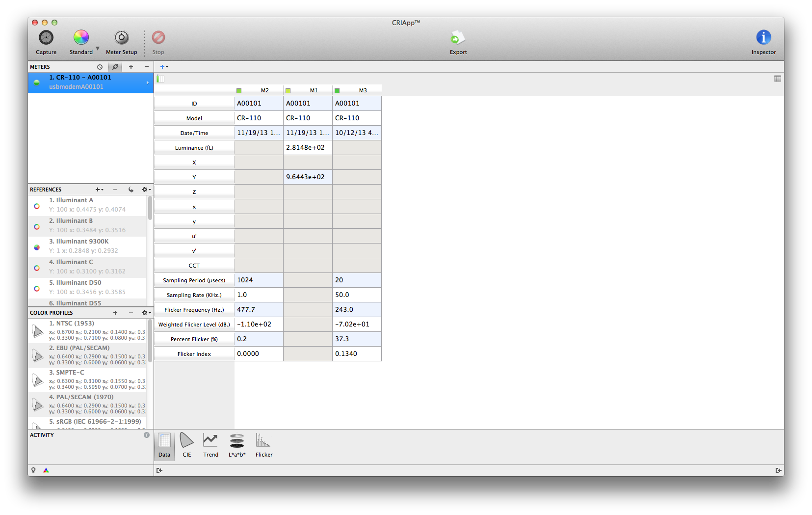Open the Standard color wheel tool
Viewport: 812px width, 515px height.
click(x=81, y=42)
